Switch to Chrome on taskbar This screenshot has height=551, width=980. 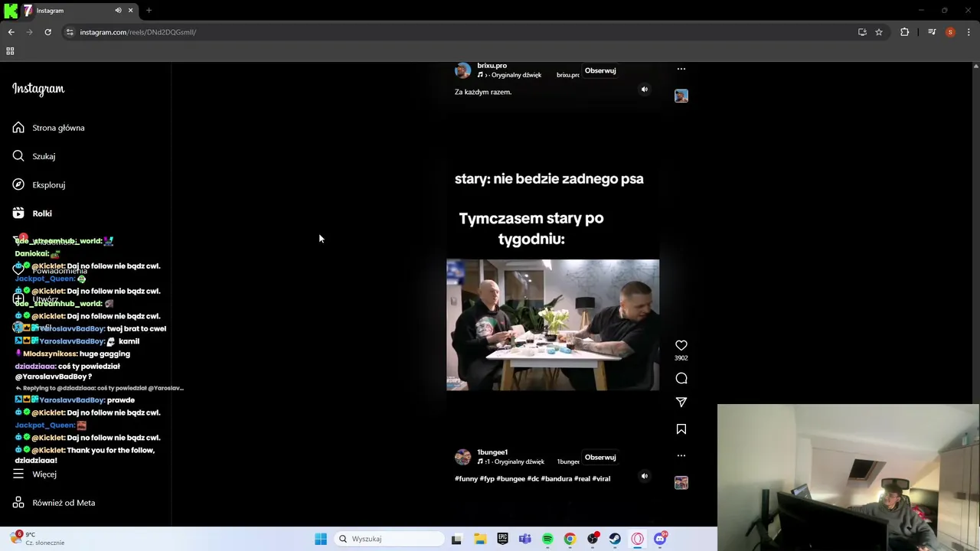click(x=570, y=539)
